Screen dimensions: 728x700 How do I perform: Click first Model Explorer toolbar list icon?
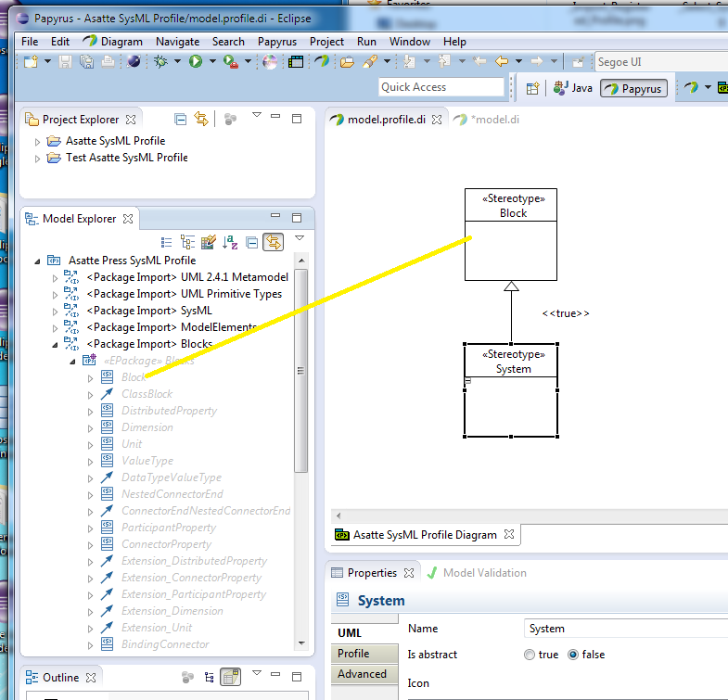point(166,242)
